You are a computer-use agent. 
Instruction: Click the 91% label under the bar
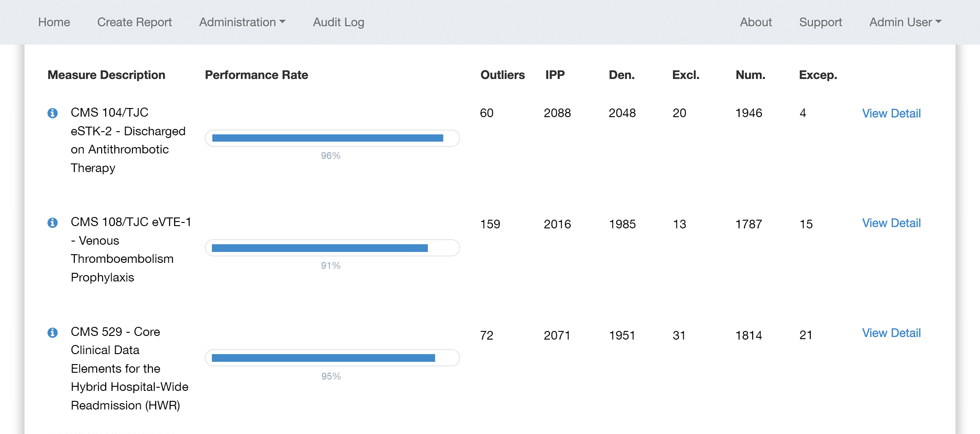331,266
